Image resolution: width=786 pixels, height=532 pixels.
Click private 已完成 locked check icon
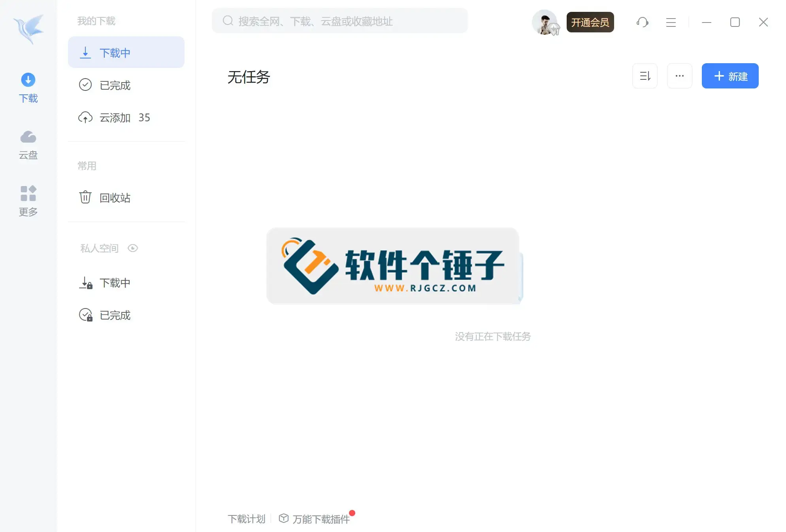pyautogui.click(x=86, y=315)
